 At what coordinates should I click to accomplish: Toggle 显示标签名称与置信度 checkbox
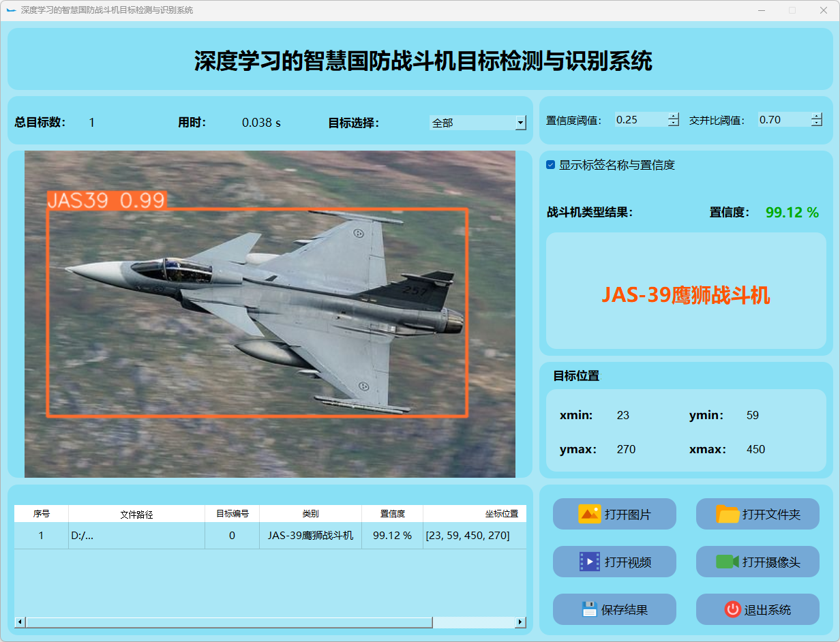[x=551, y=165]
